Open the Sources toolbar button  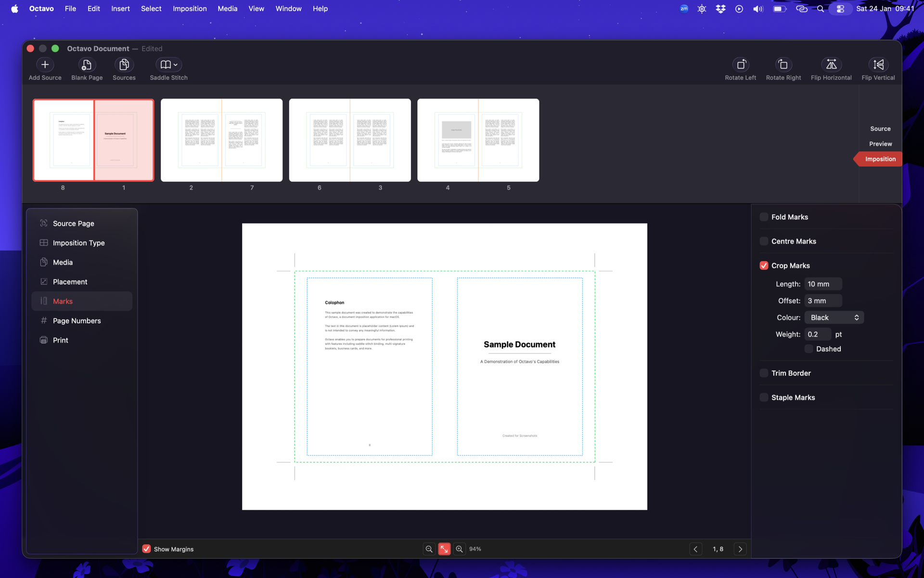coord(124,65)
